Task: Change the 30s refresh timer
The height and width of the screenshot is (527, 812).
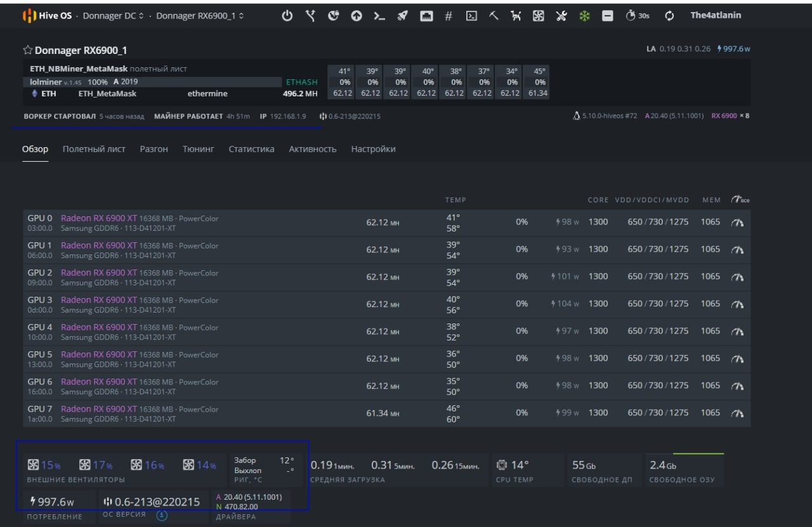Action: [638, 16]
